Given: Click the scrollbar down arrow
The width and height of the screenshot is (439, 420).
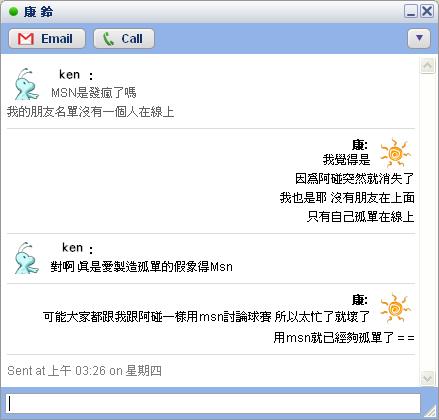Looking at the screenshot, I should [428, 378].
